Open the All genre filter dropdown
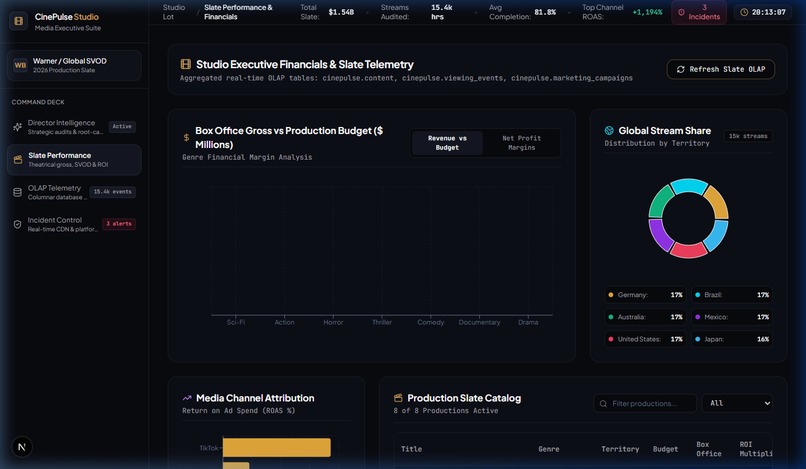Screen dimensions: 806x469 pos(737,403)
